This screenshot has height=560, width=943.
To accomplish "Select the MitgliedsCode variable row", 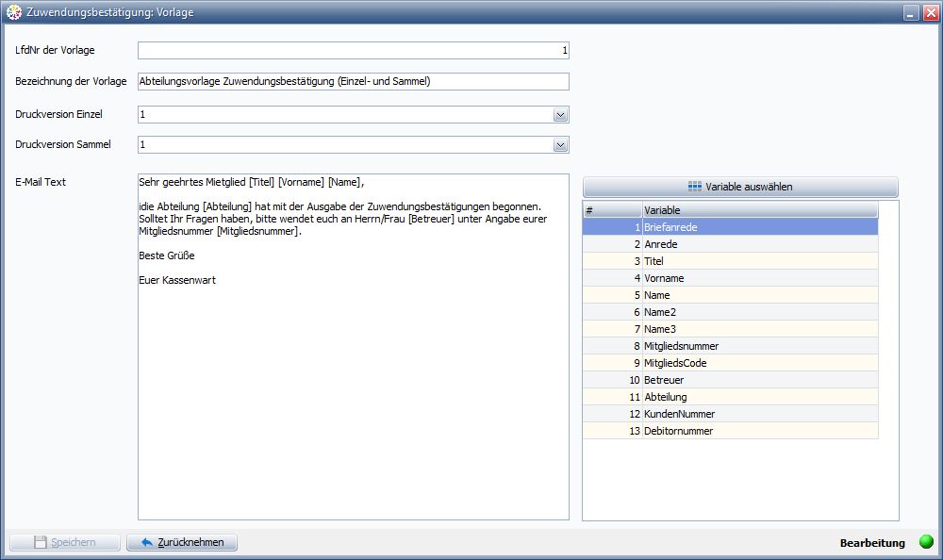I will pos(730,363).
